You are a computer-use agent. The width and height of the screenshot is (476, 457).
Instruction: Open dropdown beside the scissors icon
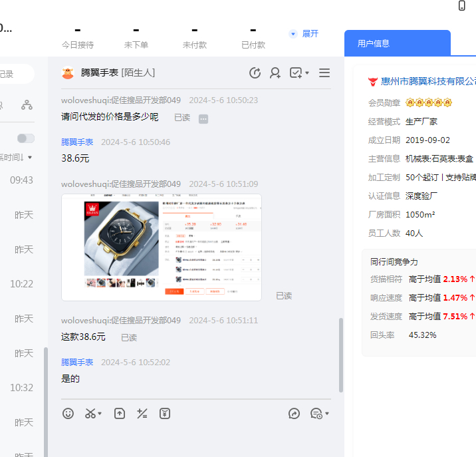[x=100, y=414]
